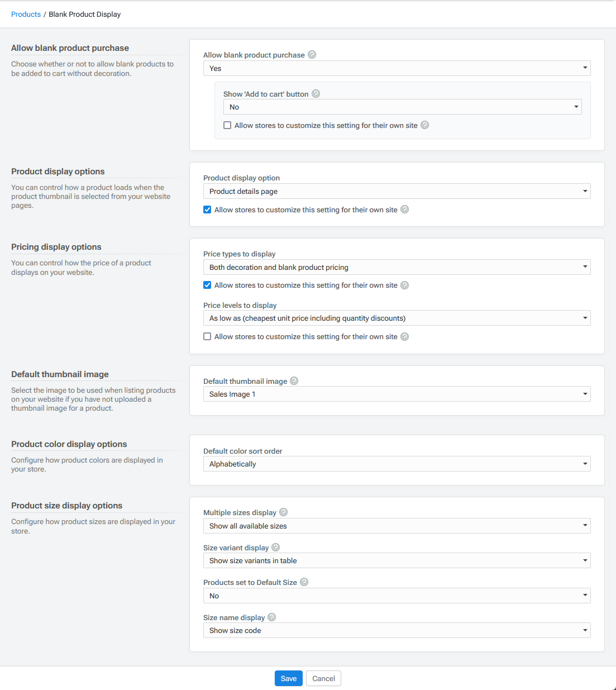
Task: Open help icon beside 'Size name display'
Action: tap(272, 617)
